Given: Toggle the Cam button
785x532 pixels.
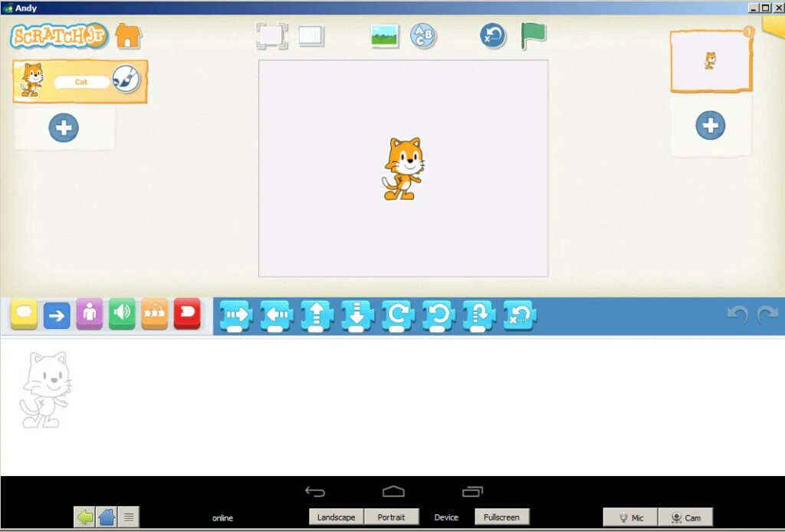Looking at the screenshot, I should click(686, 517).
